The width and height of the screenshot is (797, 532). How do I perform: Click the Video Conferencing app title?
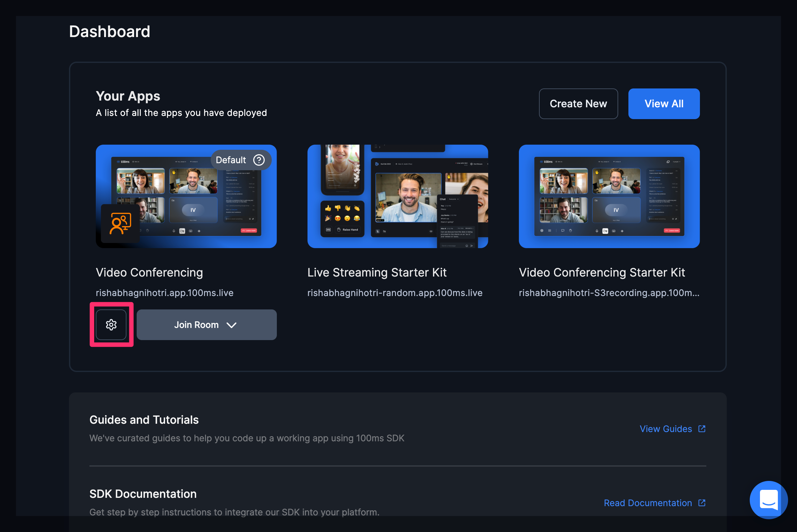tap(149, 272)
